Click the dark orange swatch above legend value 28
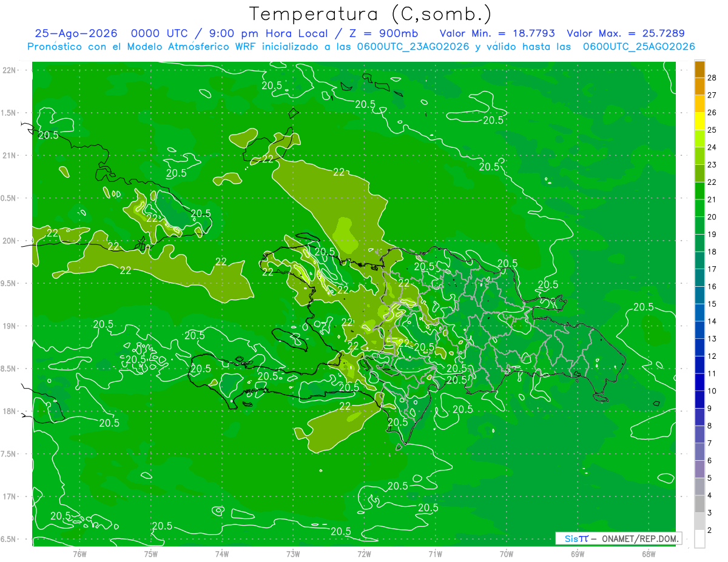The height and width of the screenshot is (562, 728). (699, 69)
